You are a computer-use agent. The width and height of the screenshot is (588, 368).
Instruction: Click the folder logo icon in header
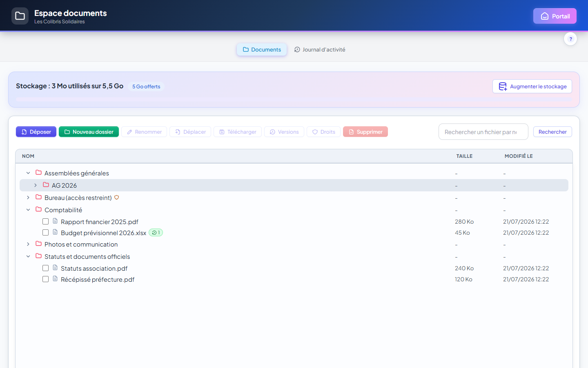click(x=20, y=16)
